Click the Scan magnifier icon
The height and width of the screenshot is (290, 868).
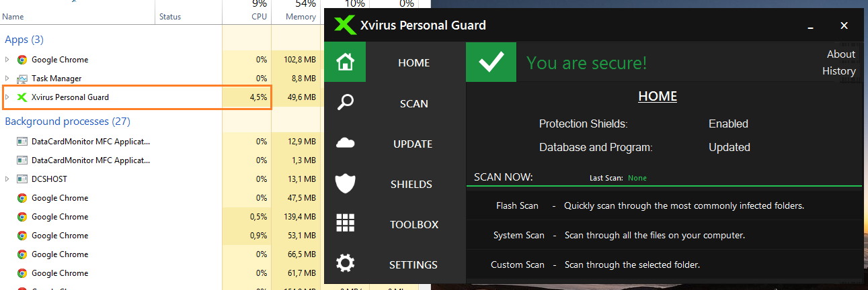(x=345, y=103)
